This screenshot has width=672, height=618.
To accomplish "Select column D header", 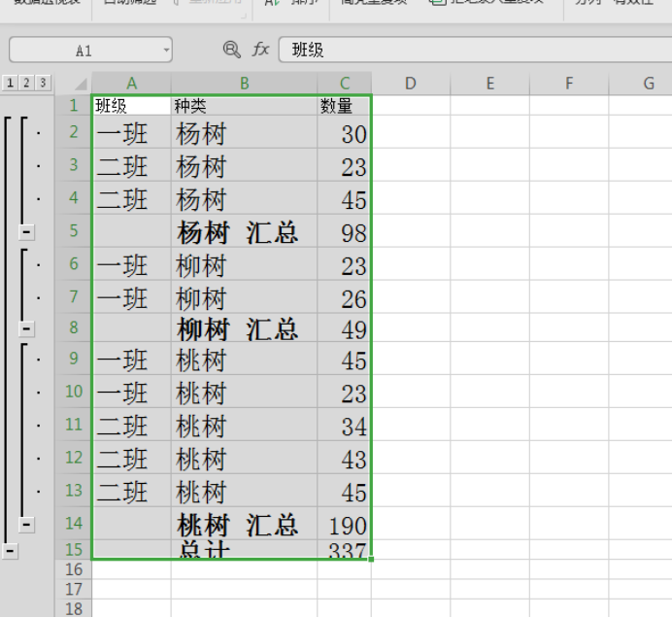I will (x=411, y=84).
